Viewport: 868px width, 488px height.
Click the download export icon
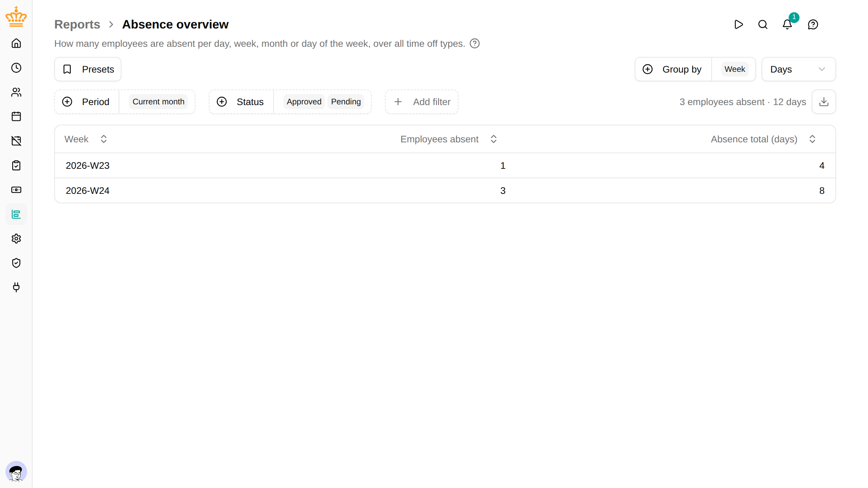coord(824,102)
